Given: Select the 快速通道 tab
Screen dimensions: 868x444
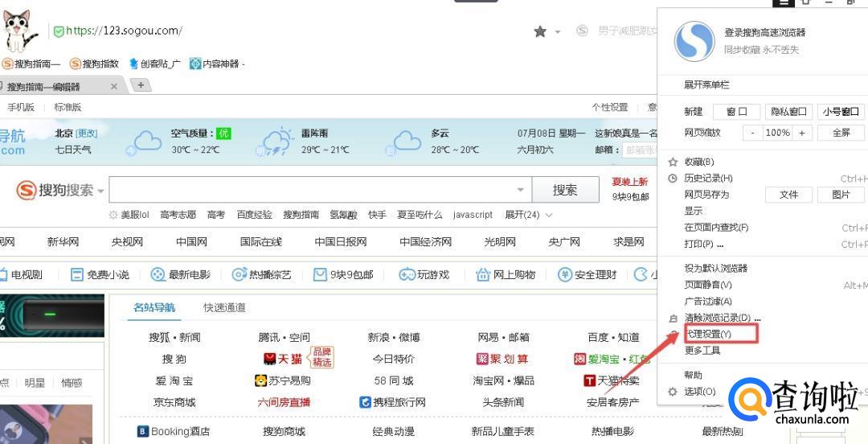Looking at the screenshot, I should 224,307.
